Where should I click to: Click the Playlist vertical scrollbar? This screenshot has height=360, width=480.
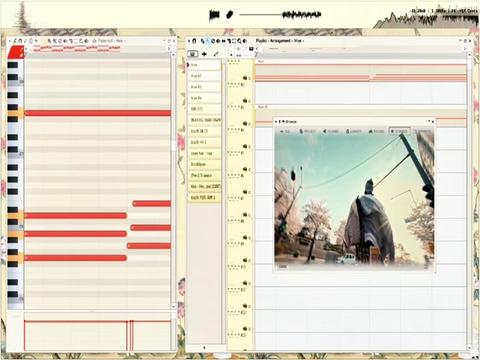[469, 200]
